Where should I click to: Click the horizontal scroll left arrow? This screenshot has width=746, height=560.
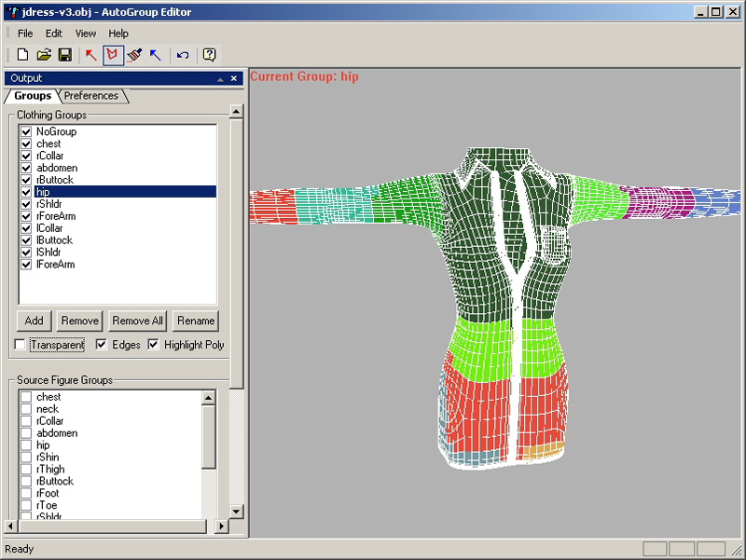click(x=10, y=526)
